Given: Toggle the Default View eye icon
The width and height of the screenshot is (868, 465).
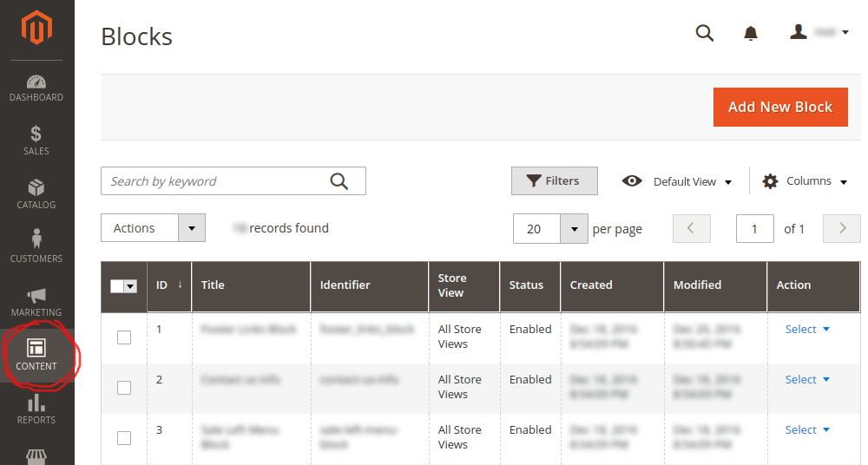Looking at the screenshot, I should pyautogui.click(x=632, y=180).
